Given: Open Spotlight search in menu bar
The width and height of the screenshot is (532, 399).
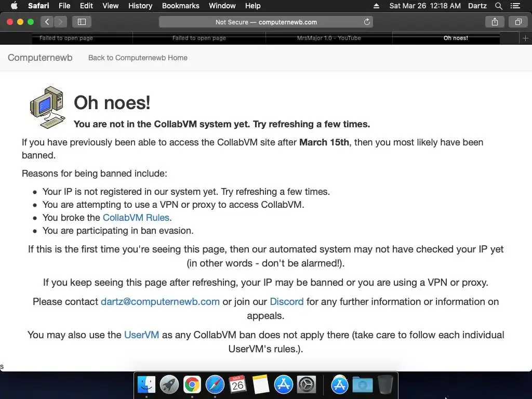Looking at the screenshot, I should point(498,6).
